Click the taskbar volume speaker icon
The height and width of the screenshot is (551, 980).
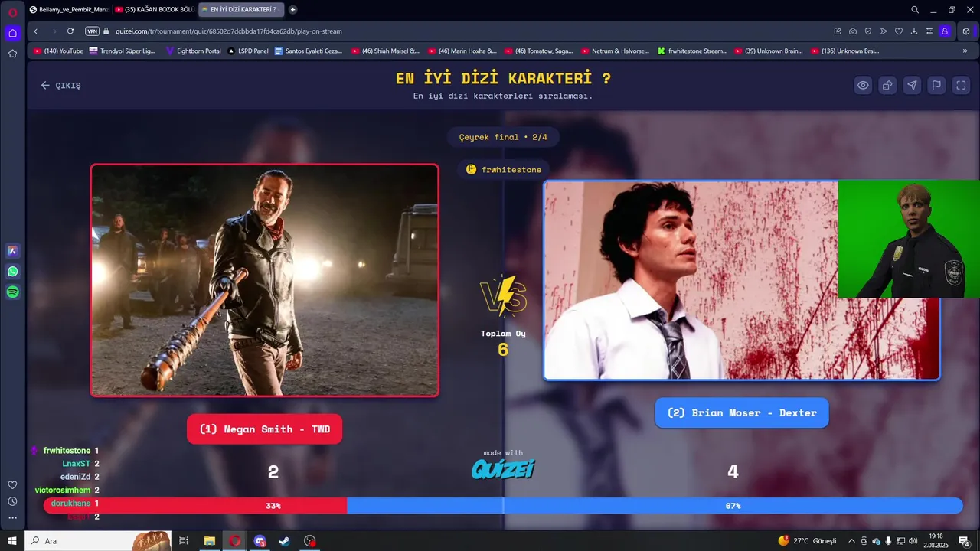[x=913, y=541]
